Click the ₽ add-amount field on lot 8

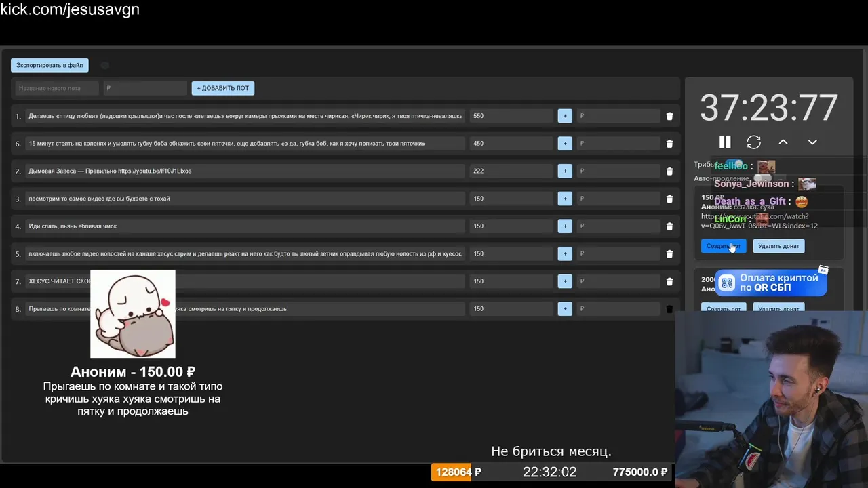tap(618, 309)
